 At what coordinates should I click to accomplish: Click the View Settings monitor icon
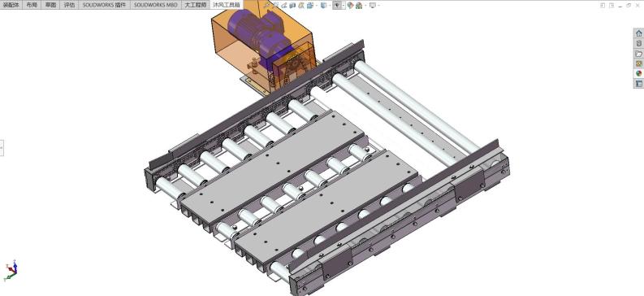373,6
